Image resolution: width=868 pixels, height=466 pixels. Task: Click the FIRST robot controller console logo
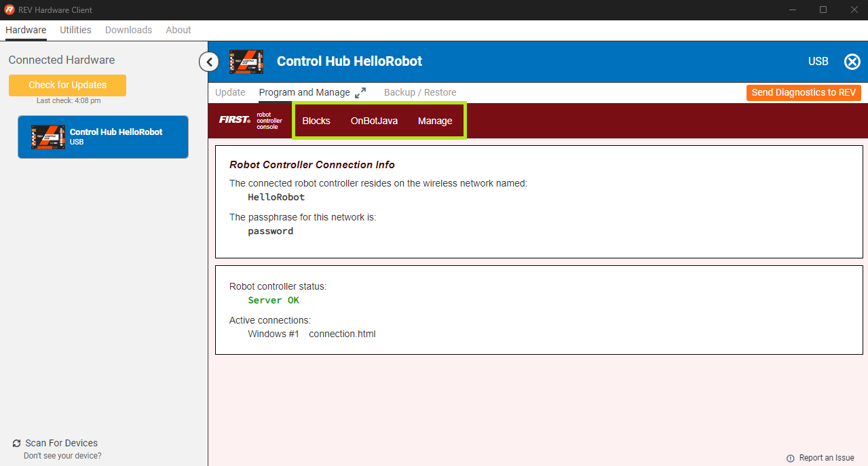tap(250, 121)
